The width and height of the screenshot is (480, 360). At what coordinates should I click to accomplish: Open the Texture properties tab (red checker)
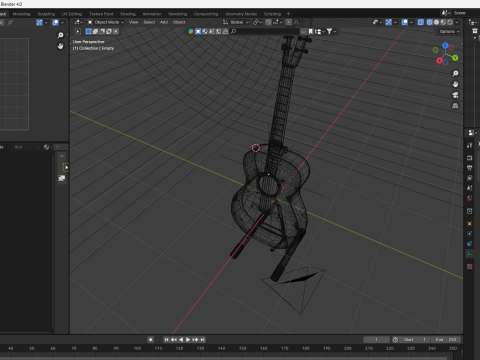tap(470, 266)
